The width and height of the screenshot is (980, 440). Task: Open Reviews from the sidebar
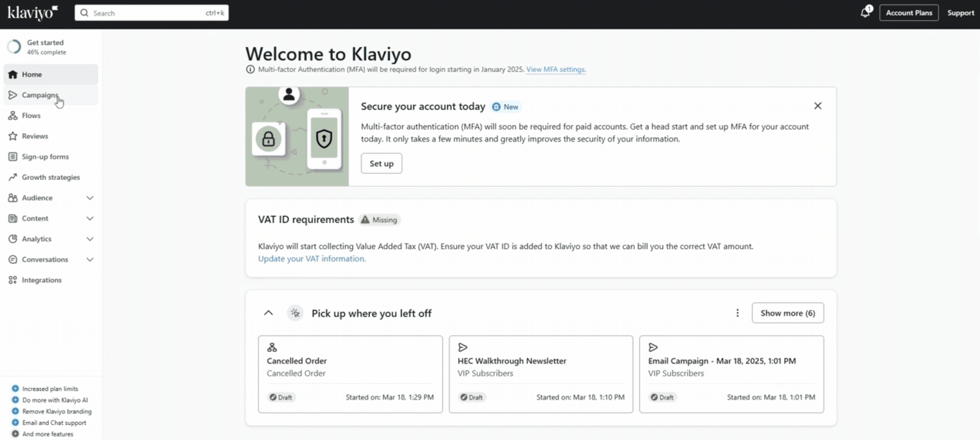click(x=51, y=136)
